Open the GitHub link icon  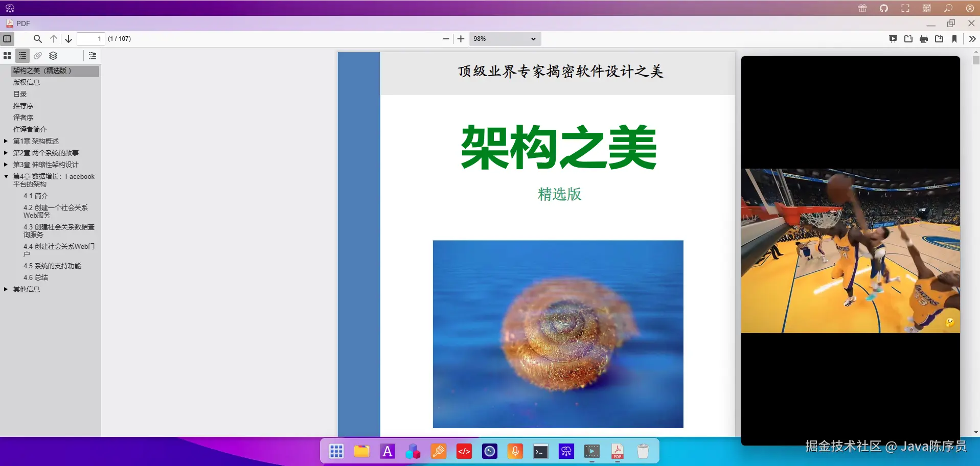coord(884,8)
